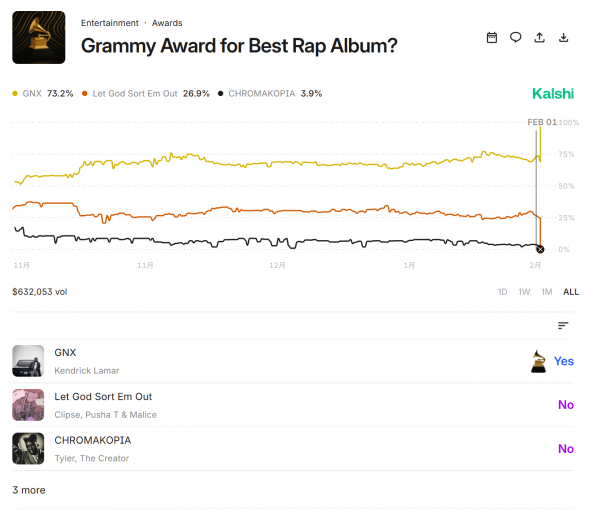Click the Grammy trophy logo thumbnail
The width and height of the screenshot is (600, 512).
pyautogui.click(x=38, y=37)
